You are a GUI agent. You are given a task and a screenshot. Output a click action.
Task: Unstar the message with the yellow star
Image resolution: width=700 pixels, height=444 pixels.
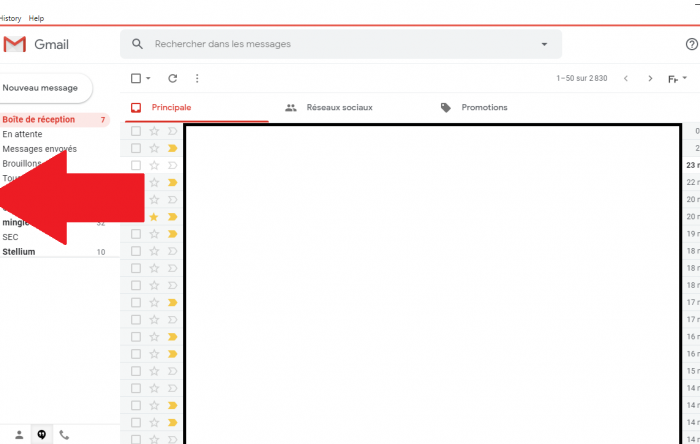154,217
